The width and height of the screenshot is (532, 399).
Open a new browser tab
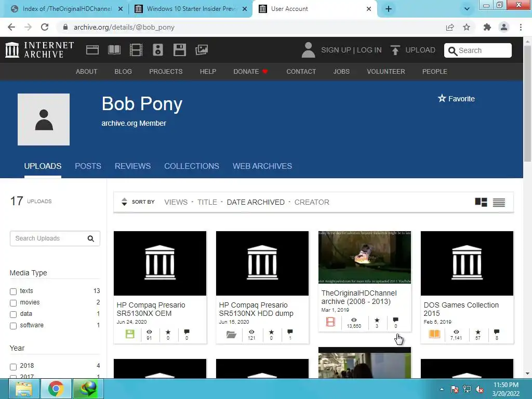coord(389,9)
